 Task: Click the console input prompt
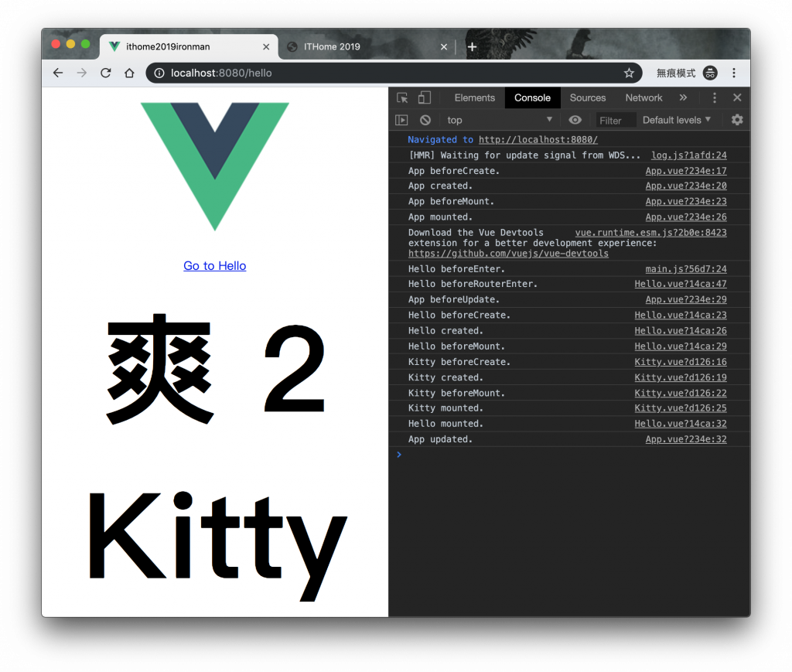pos(568,455)
